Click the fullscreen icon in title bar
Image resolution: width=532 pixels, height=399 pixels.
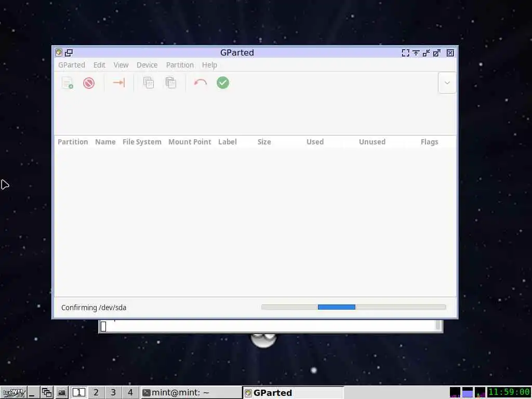click(x=405, y=53)
